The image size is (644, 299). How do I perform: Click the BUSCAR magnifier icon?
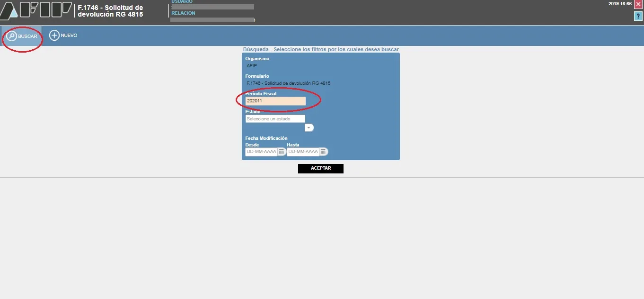click(x=11, y=36)
